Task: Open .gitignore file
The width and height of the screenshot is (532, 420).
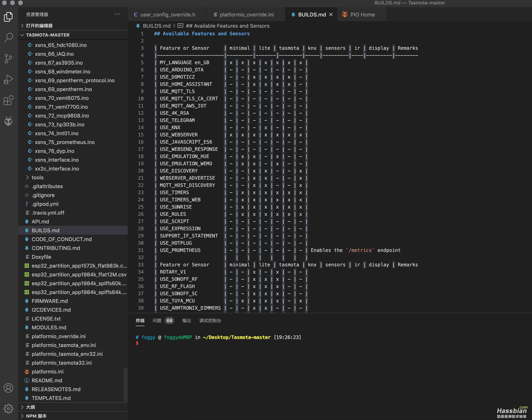Action: 73,195
